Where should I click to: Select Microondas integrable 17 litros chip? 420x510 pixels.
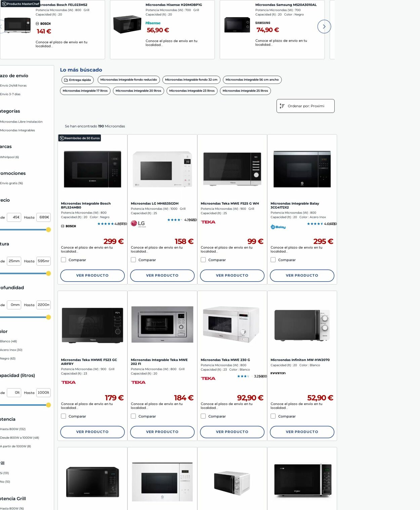click(x=85, y=91)
